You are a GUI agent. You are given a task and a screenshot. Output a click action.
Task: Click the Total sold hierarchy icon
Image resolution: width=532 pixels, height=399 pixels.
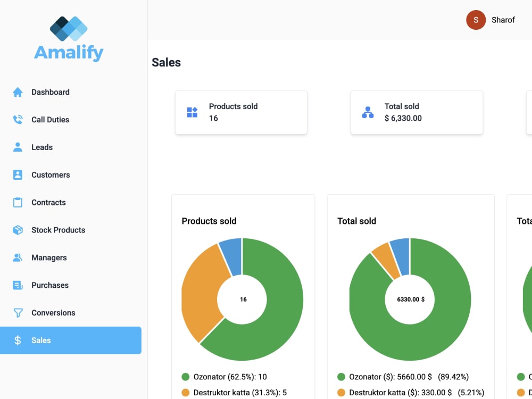[368, 112]
